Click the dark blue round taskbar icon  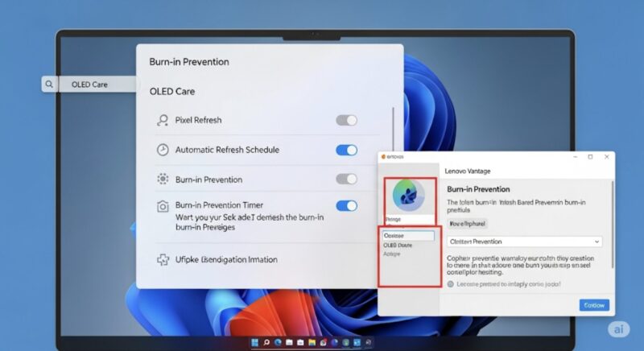(334, 342)
